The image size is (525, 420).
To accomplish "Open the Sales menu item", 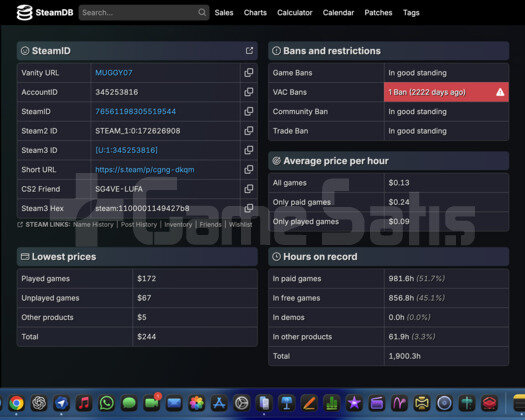I will 224,13.
